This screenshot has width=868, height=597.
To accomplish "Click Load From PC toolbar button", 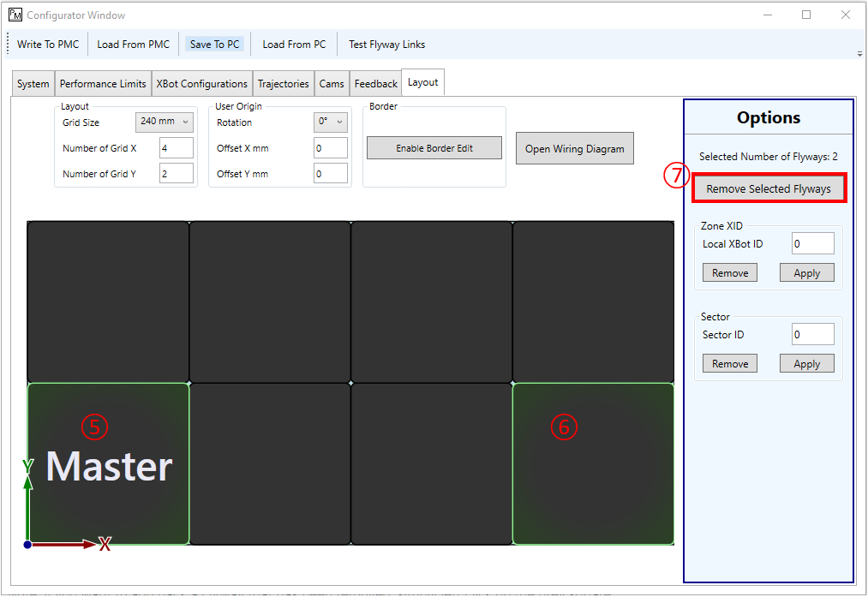I will click(x=294, y=45).
